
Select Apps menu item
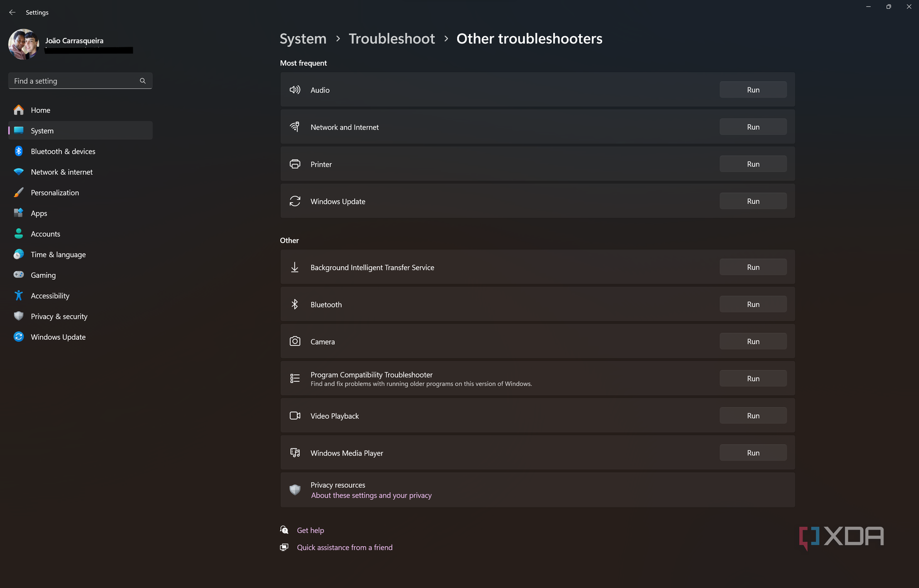[80, 213]
